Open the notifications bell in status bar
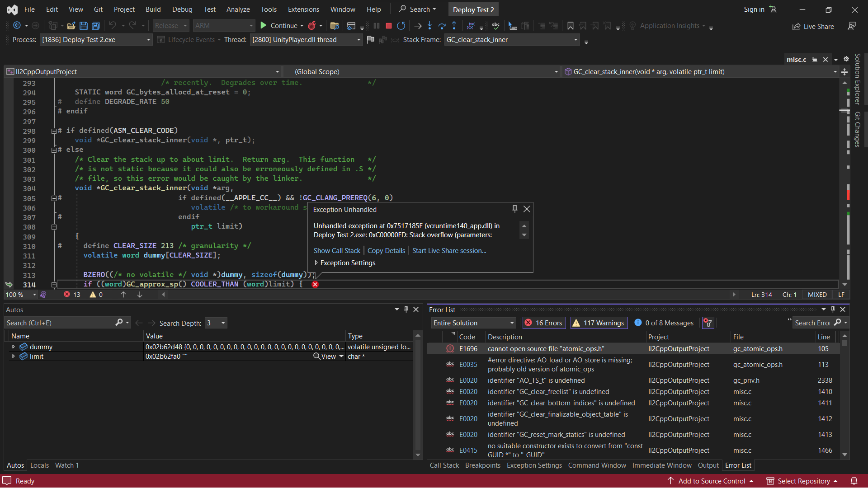Screen dimensions: 868x488 [x=854, y=481]
